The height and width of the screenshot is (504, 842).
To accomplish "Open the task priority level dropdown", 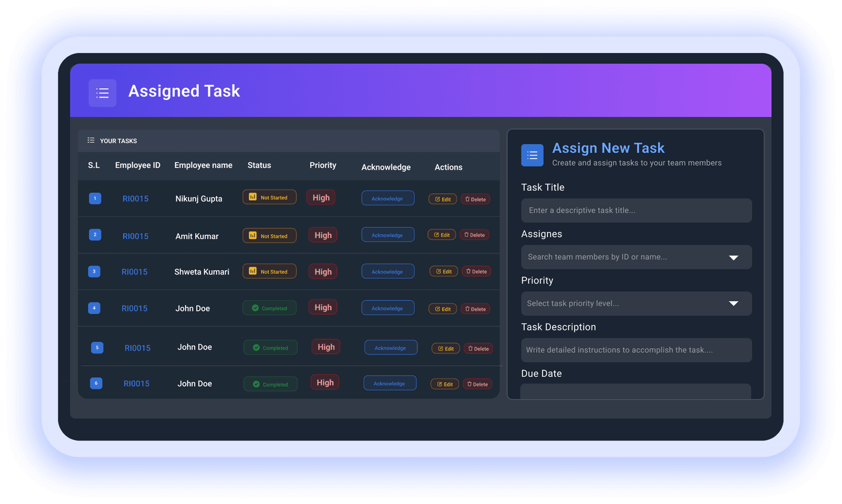I will [x=636, y=303].
